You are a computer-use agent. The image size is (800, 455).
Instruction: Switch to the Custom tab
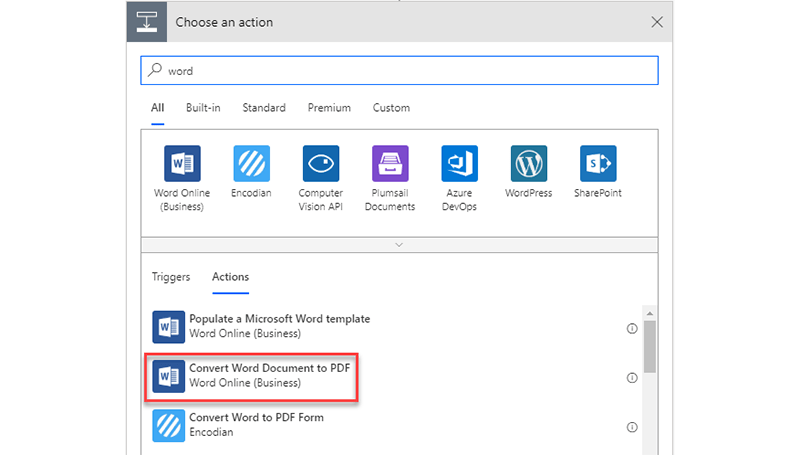pyautogui.click(x=391, y=108)
